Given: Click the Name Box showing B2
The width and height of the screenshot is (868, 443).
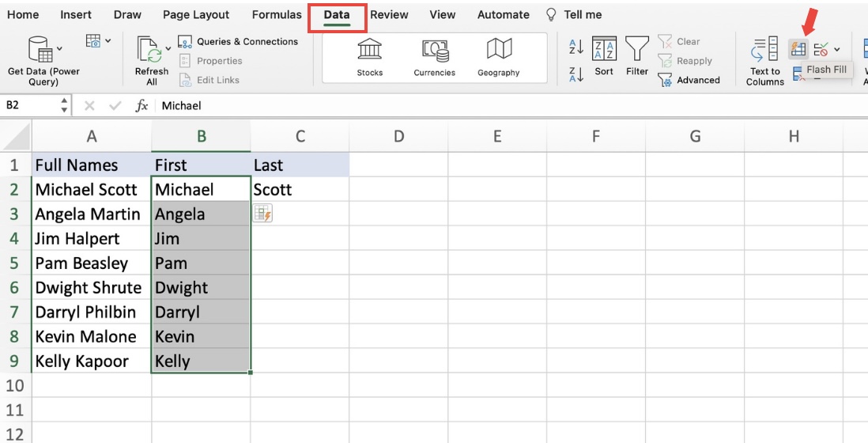Looking at the screenshot, I should click(31, 105).
